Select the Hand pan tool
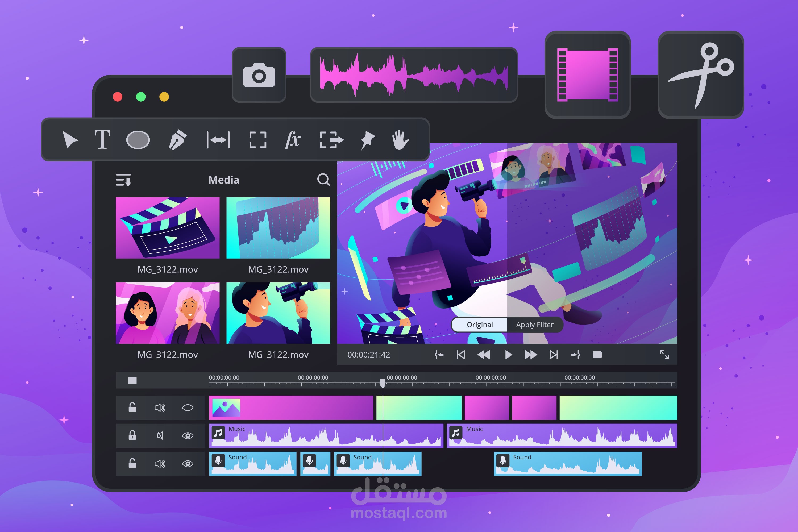798x532 pixels. pyautogui.click(x=400, y=140)
